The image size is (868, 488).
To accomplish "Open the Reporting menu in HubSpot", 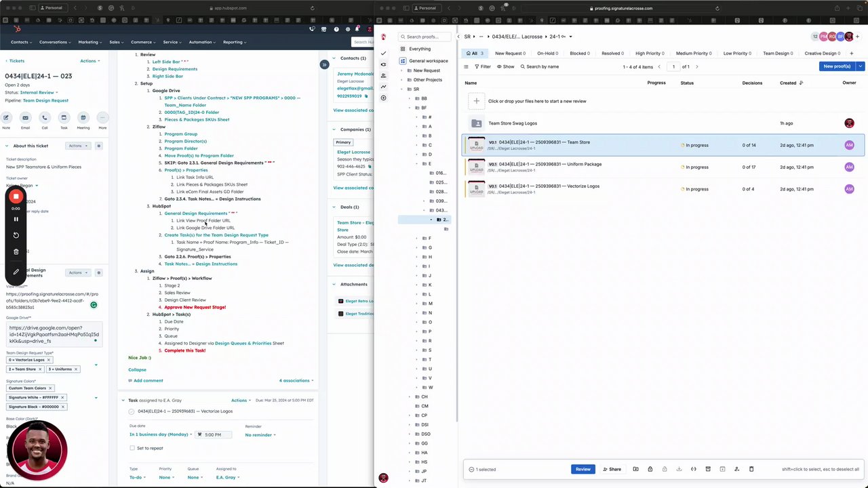I will pos(235,42).
